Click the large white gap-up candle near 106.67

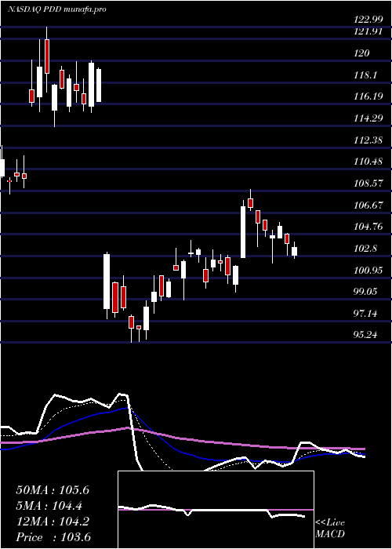pyautogui.click(x=243, y=232)
